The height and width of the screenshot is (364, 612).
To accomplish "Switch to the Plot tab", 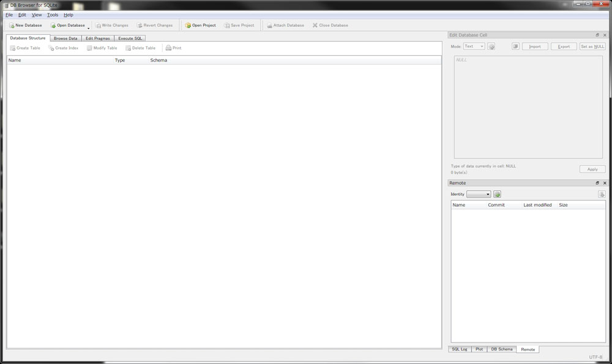I will [479, 349].
